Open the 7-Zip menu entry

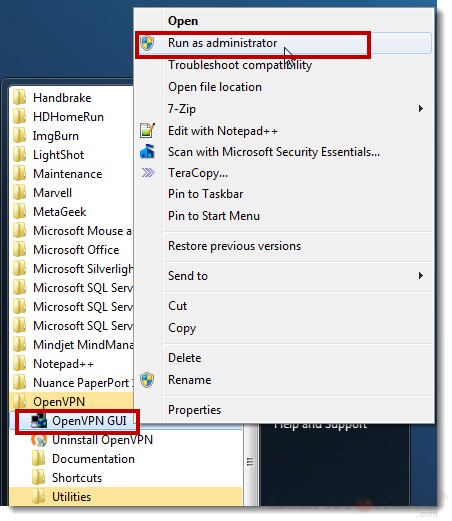pyautogui.click(x=182, y=109)
